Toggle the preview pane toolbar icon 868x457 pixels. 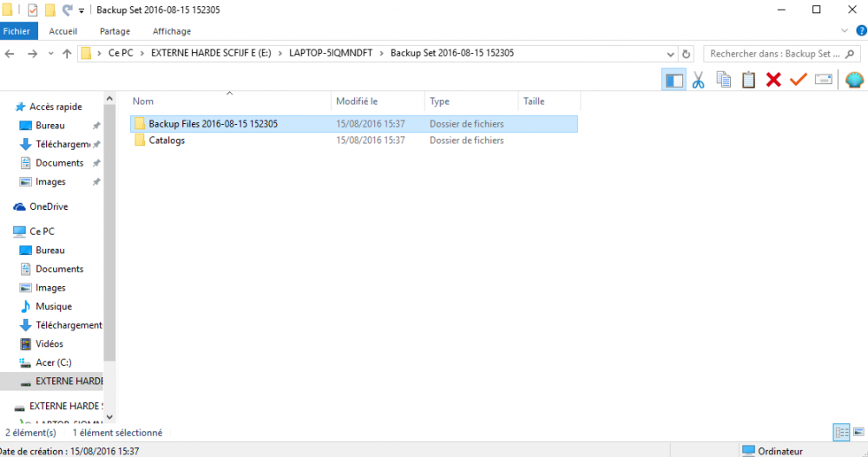[674, 81]
